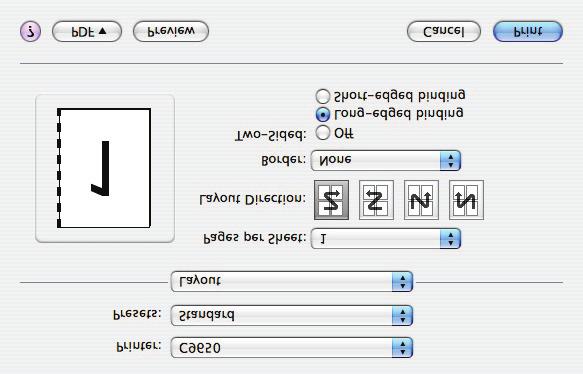Select the Z-shaped layout direction icon

click(x=331, y=200)
